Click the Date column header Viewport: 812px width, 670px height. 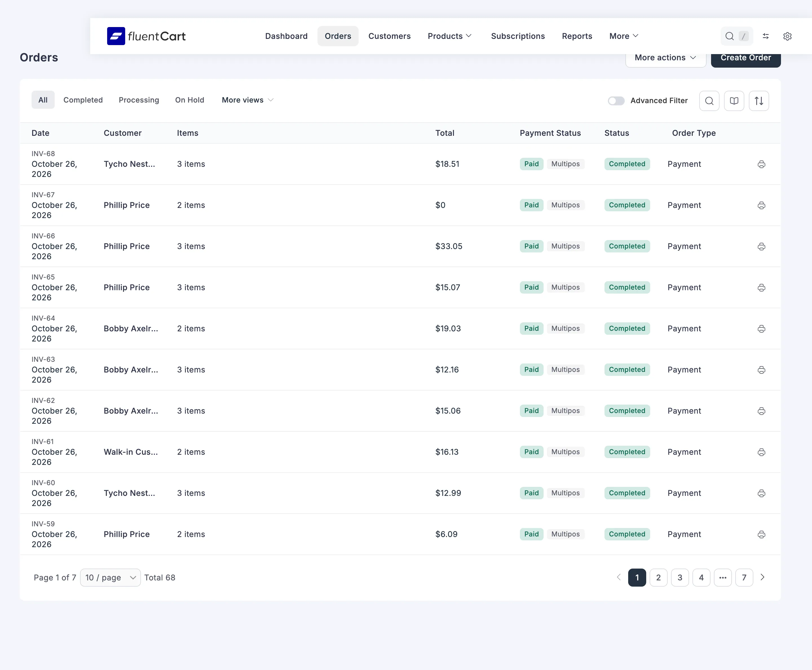[x=41, y=133]
